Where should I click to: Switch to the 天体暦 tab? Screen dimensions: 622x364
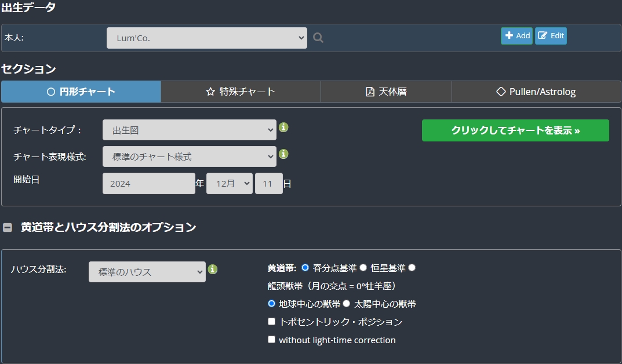click(386, 92)
